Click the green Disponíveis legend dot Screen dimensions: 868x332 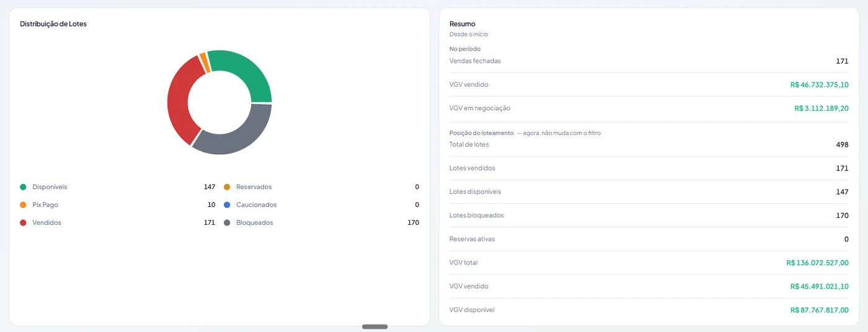[x=23, y=187]
